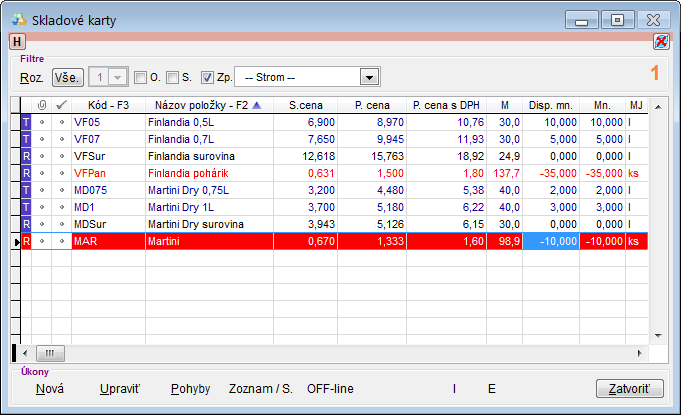
Task: Click Pohyby in the Úkony bar
Action: pos(190,388)
